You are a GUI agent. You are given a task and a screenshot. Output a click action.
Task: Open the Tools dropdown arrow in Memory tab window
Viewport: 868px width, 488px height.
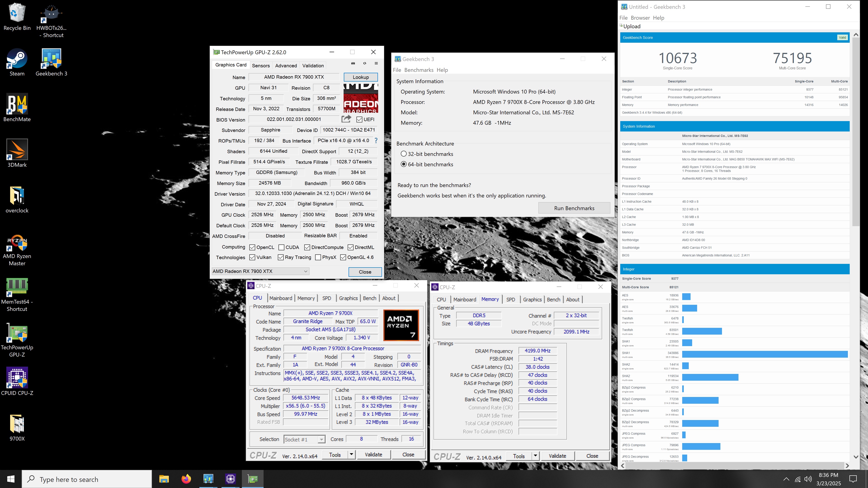tap(535, 456)
